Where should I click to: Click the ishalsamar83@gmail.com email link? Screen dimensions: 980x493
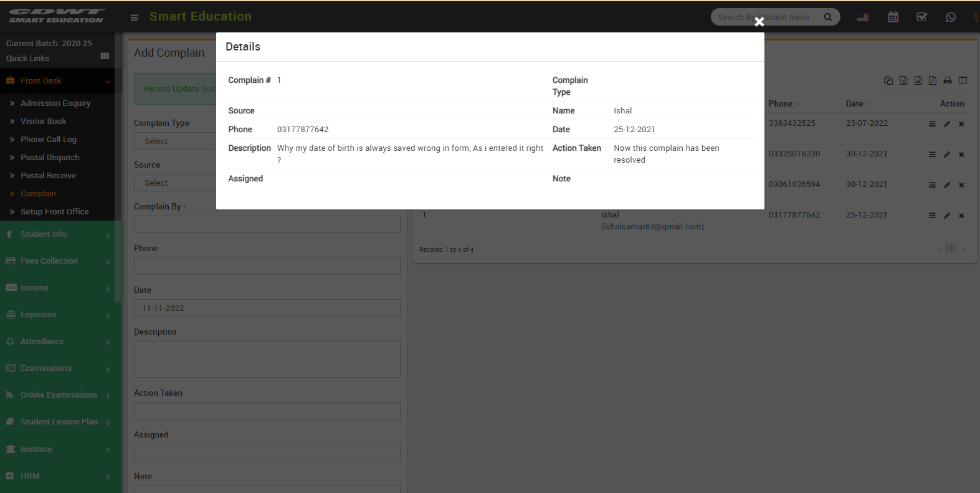tap(652, 227)
